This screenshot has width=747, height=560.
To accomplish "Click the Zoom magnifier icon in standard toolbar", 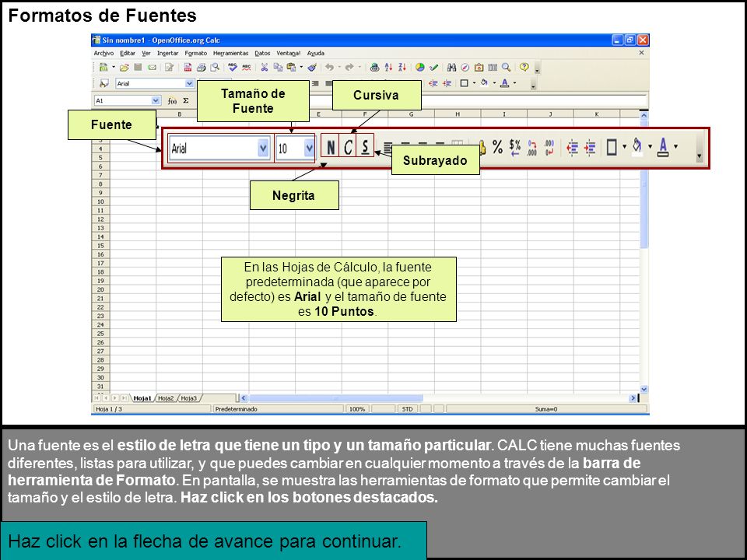I will pos(506,68).
